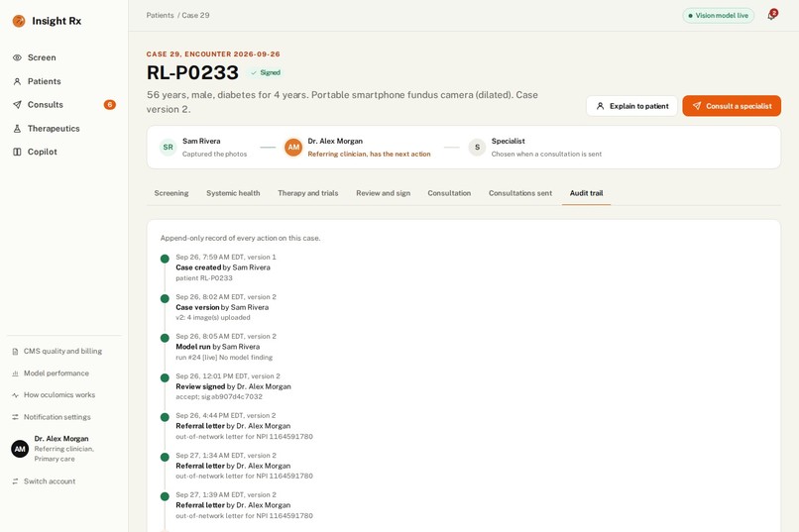Click Dr. Alex Morgan profile name in sidebar

(x=61, y=438)
